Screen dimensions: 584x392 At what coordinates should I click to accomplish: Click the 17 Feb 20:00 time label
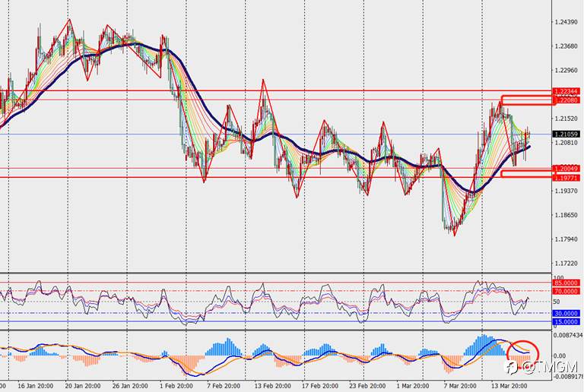pyautogui.click(x=320, y=386)
